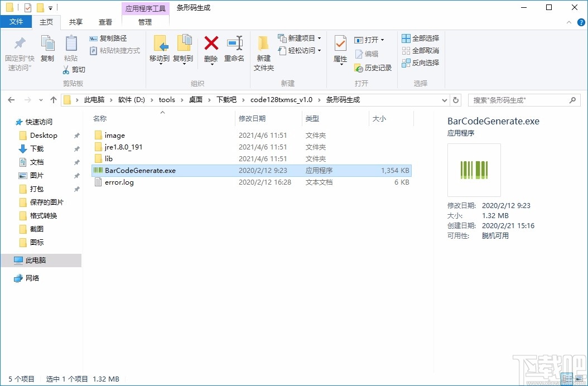Click the Copy path (复制路径) icon

[x=111, y=38]
